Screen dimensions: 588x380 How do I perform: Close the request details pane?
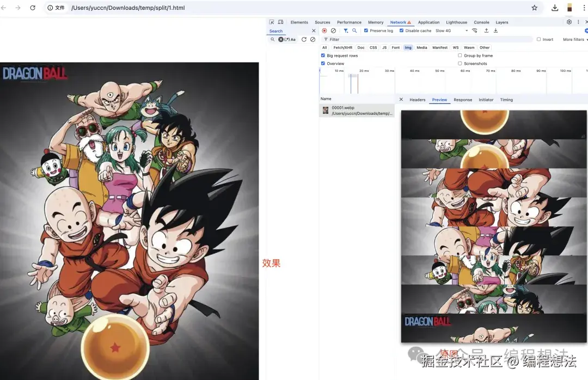click(401, 100)
